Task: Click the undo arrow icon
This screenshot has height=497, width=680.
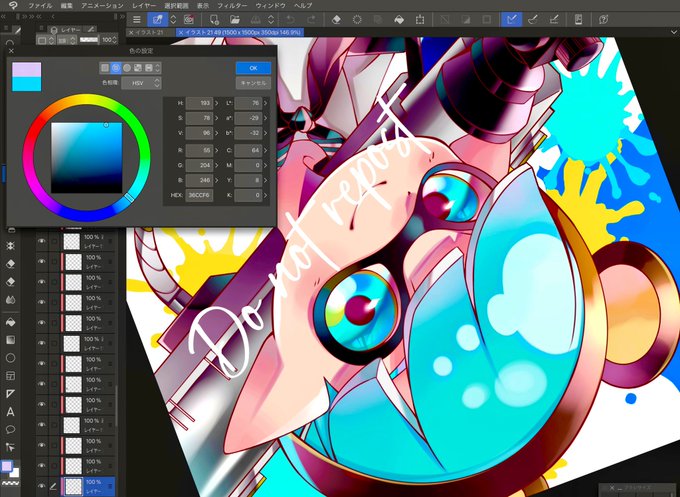Action: coord(290,20)
